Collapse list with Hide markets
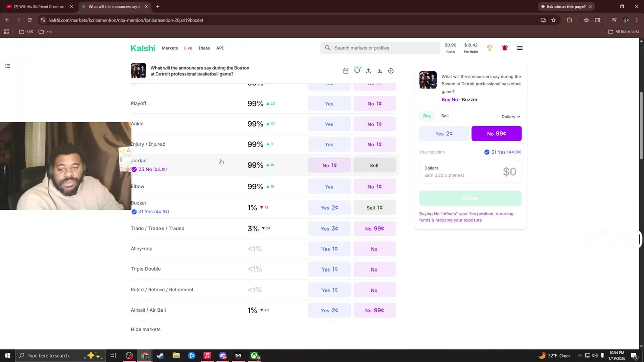 coord(146,329)
